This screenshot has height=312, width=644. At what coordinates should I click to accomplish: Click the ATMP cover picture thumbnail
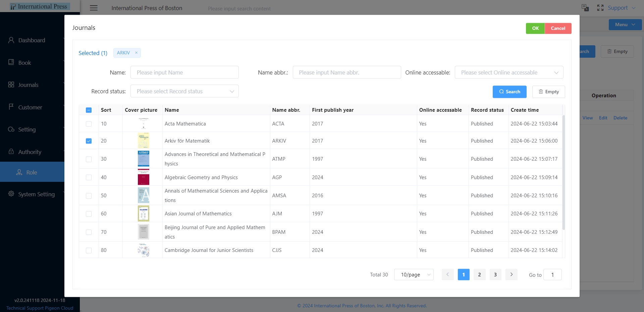(144, 159)
